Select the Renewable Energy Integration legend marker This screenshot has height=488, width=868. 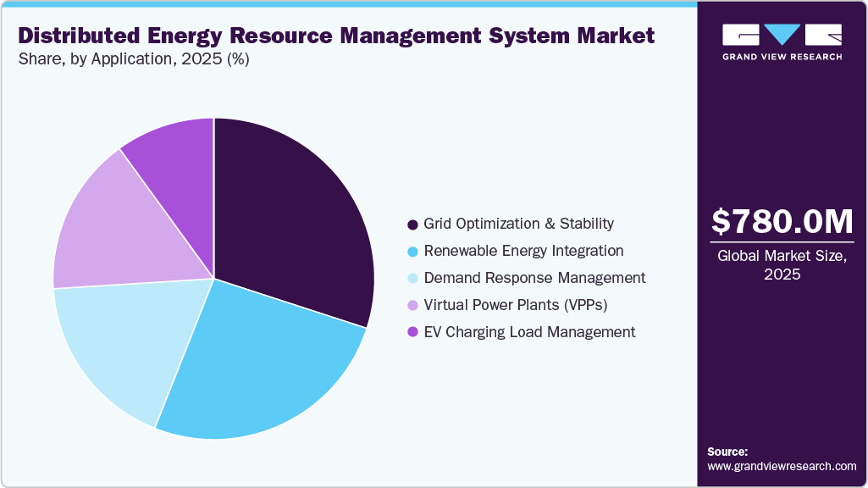click(412, 251)
